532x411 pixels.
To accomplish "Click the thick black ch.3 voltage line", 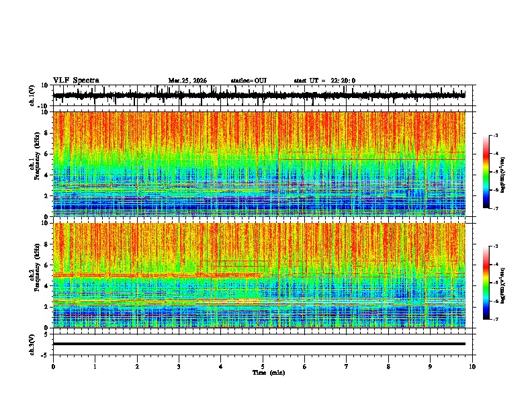I will (259, 344).
